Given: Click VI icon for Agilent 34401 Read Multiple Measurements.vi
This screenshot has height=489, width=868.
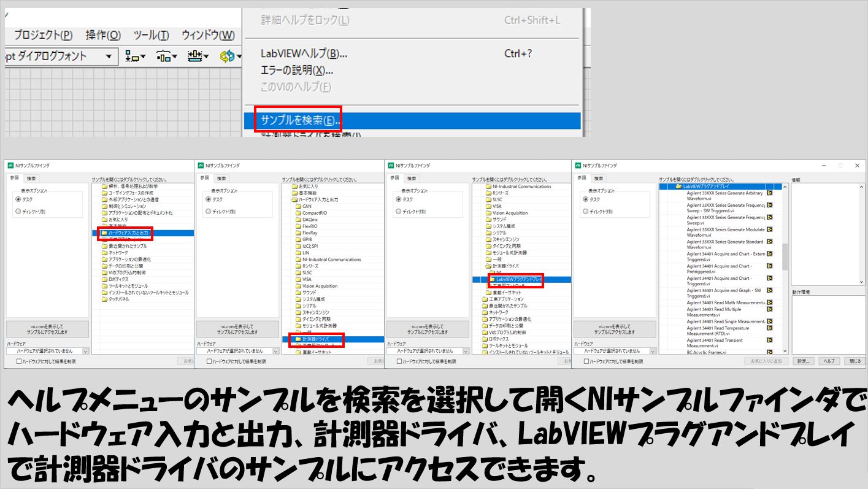Looking at the screenshot, I should [x=769, y=309].
